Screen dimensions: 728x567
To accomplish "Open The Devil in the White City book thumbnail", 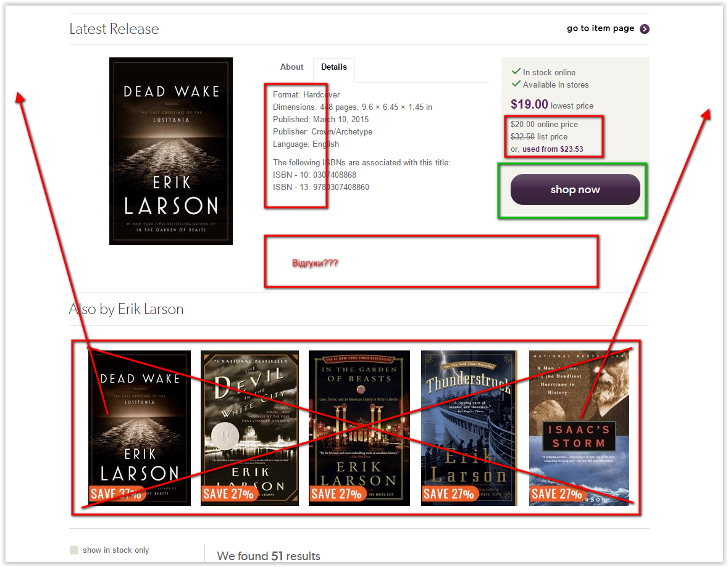I will pyautogui.click(x=250, y=428).
